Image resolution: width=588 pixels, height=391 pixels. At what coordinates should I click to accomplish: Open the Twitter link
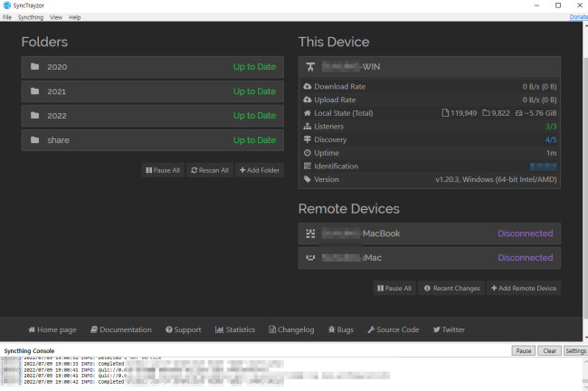[x=449, y=329]
